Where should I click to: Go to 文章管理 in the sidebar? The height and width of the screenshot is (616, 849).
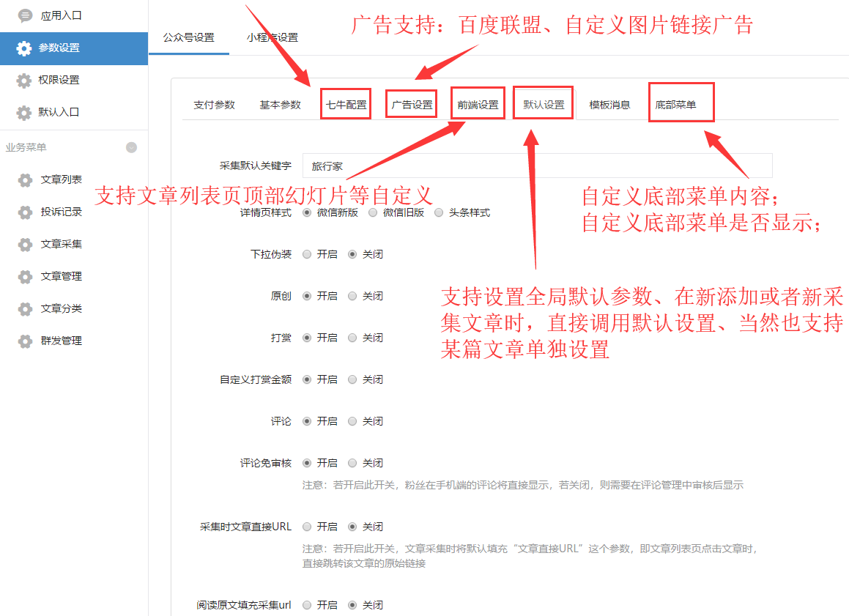61,277
